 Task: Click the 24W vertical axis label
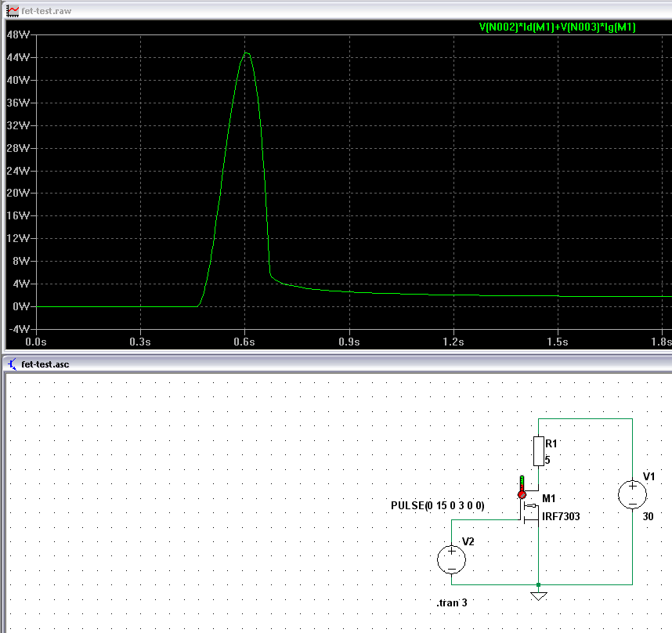point(18,171)
